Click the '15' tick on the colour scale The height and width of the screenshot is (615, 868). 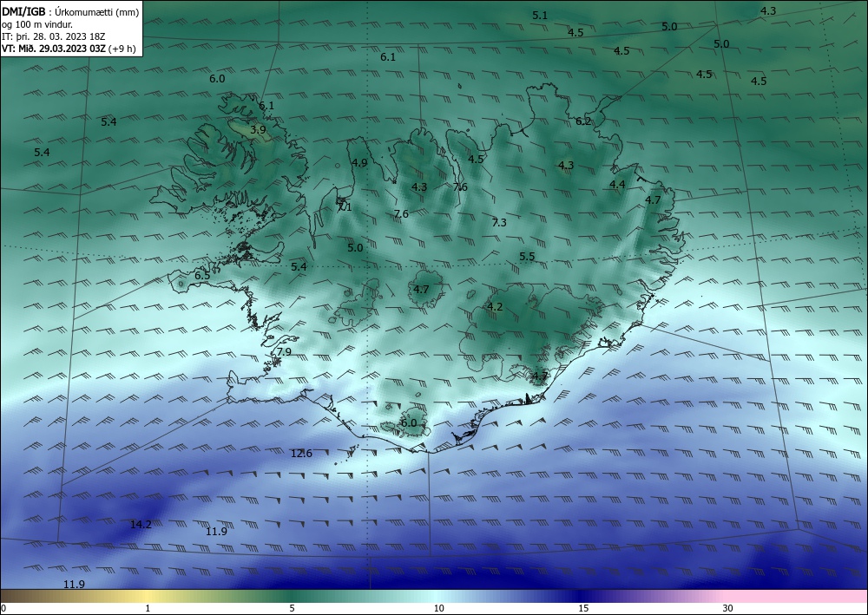583,609
